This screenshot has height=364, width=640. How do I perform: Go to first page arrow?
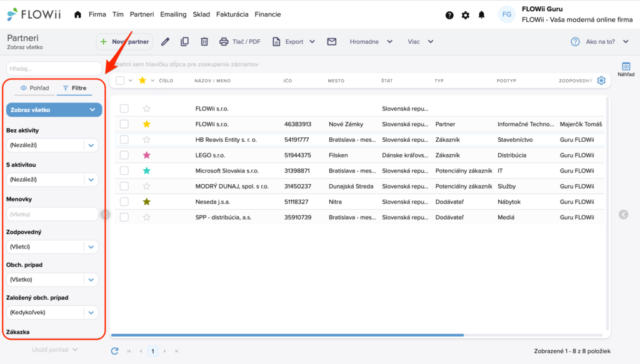(x=129, y=351)
